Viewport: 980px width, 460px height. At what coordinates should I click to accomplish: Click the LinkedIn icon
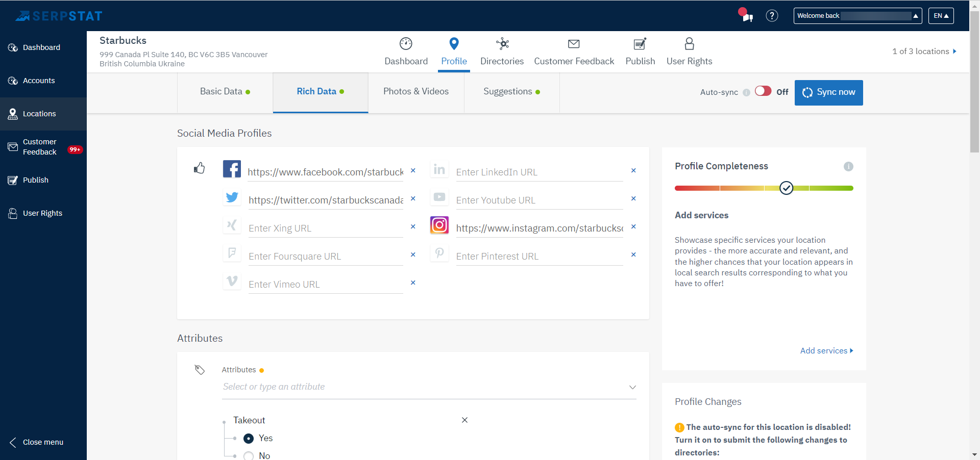click(x=439, y=169)
